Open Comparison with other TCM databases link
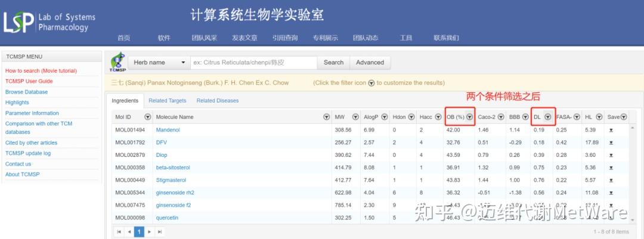This screenshot has height=239, width=644. pos(39,128)
